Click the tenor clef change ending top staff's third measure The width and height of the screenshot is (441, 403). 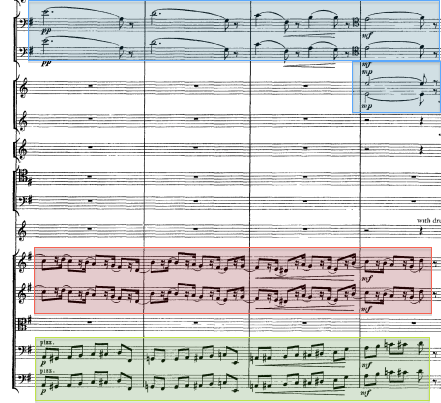click(x=356, y=22)
